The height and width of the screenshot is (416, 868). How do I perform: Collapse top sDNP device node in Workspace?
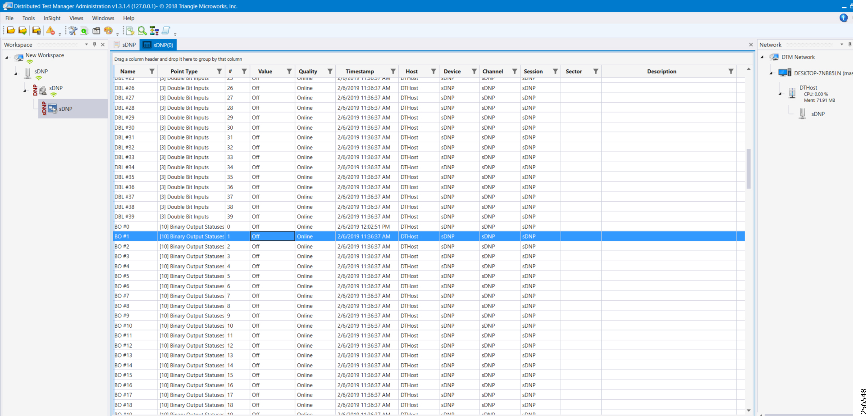[x=16, y=73]
